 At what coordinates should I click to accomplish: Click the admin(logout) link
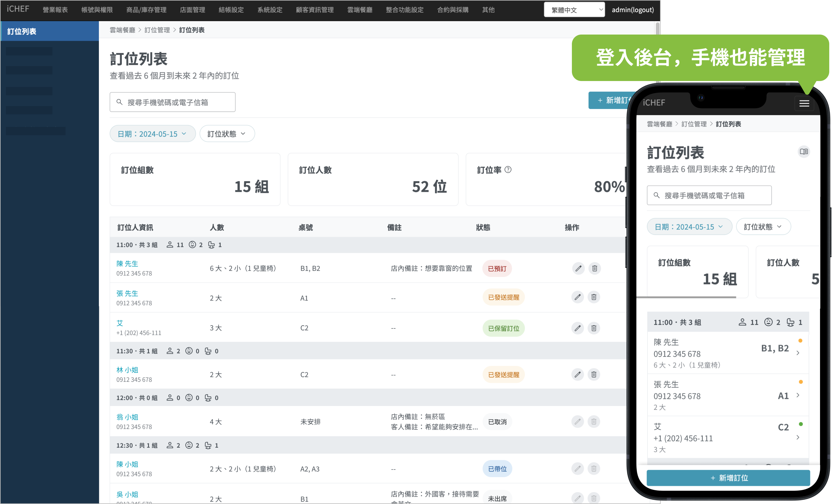[x=633, y=10]
